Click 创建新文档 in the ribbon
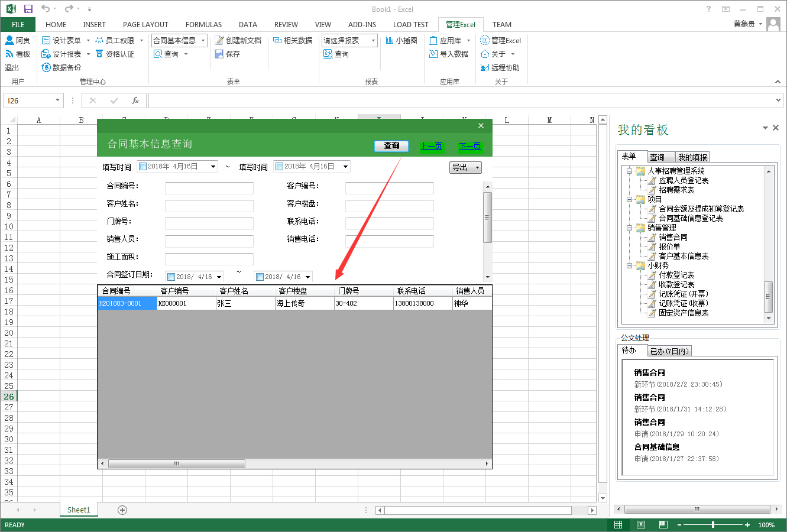 [238, 40]
